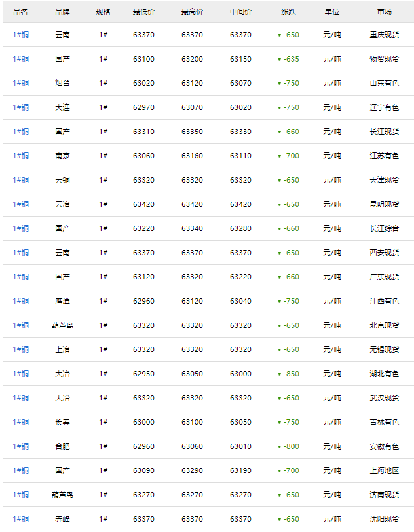
Task: Click the down arrow in the 重庆现货 row
Action: (279, 35)
